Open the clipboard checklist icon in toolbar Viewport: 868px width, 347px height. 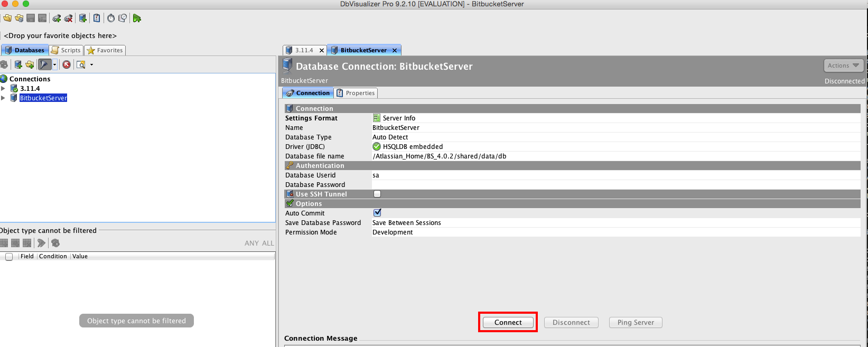97,18
